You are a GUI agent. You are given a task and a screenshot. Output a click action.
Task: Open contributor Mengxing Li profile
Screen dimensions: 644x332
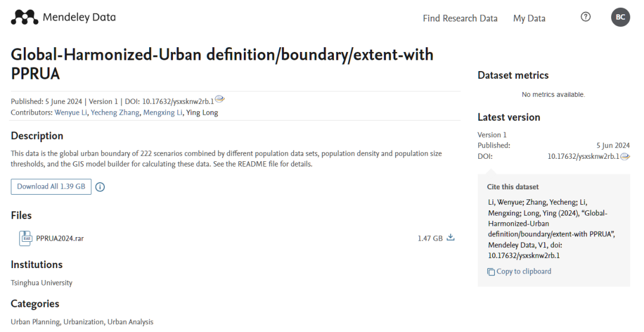pos(162,112)
